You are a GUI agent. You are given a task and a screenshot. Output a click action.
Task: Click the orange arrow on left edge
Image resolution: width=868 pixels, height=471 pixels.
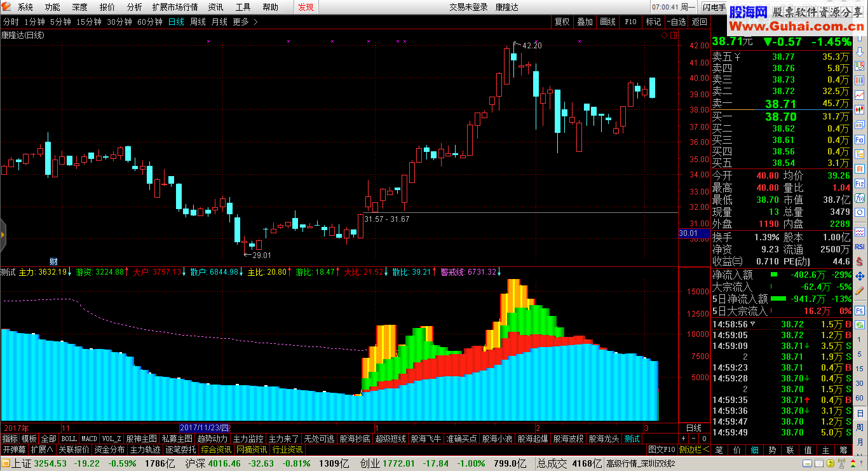point(3,235)
